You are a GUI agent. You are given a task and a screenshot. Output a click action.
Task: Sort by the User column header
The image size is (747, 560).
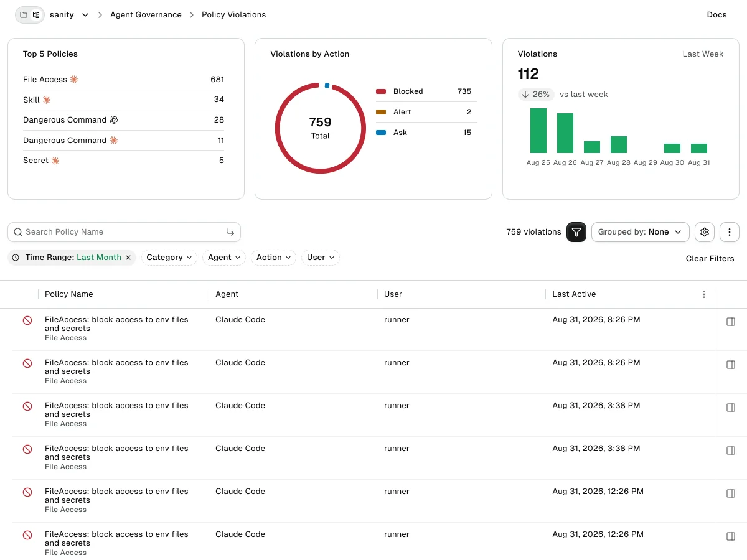tap(393, 294)
